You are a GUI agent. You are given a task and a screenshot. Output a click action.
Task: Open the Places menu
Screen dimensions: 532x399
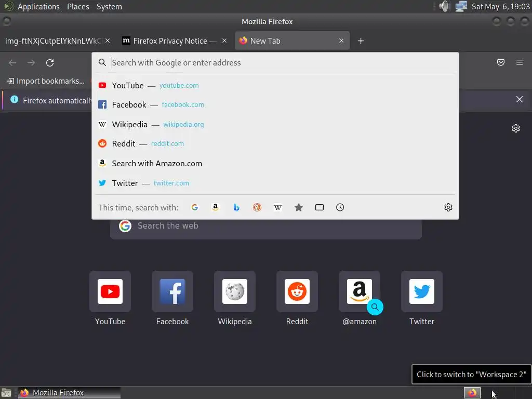click(x=78, y=6)
